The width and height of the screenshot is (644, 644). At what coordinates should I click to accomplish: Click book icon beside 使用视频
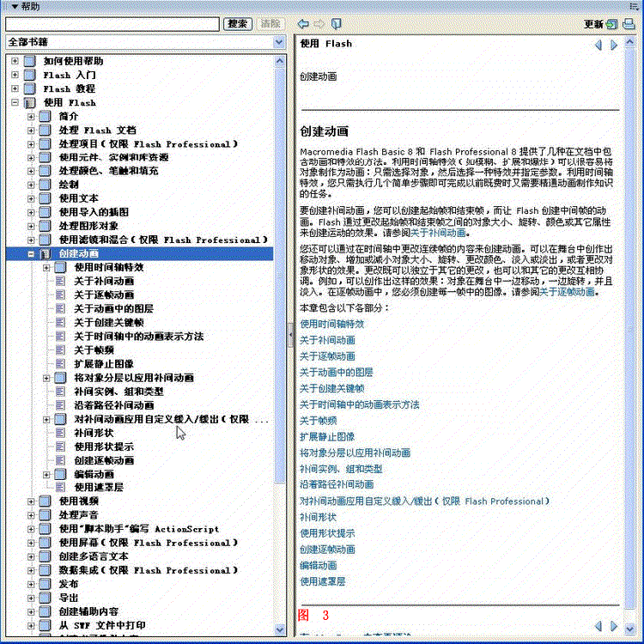[x=46, y=501]
